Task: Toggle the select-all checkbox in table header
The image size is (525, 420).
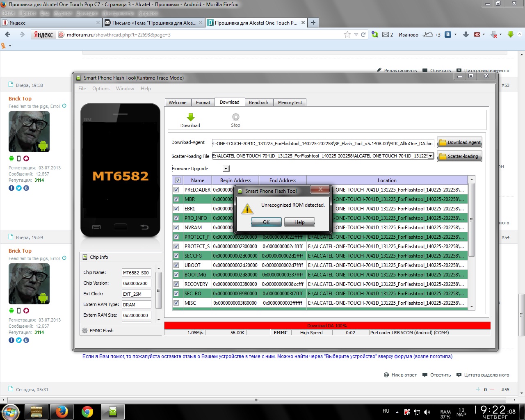Action: 178,180
